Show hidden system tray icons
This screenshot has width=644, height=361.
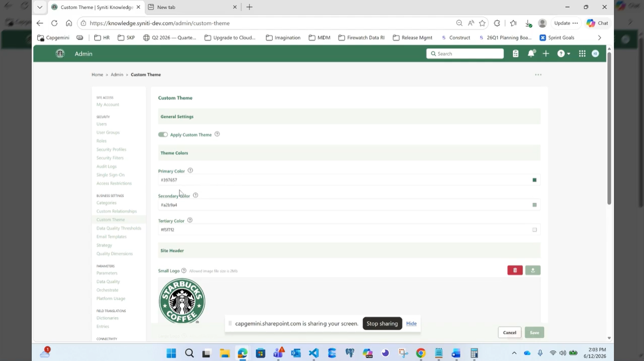pyautogui.click(x=514, y=353)
